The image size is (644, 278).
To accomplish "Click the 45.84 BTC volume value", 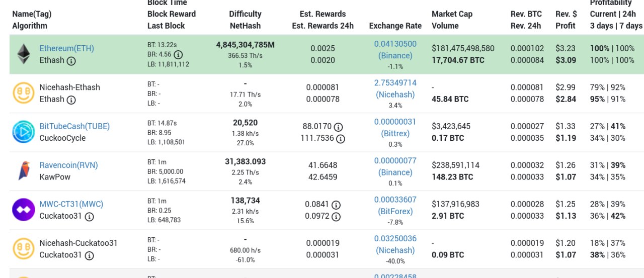I will click(x=450, y=99).
